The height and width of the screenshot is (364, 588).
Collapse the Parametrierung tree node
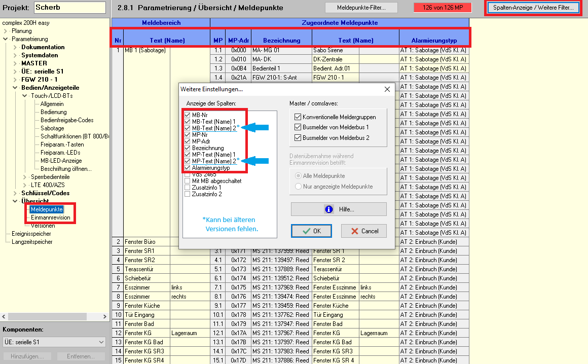click(x=5, y=39)
